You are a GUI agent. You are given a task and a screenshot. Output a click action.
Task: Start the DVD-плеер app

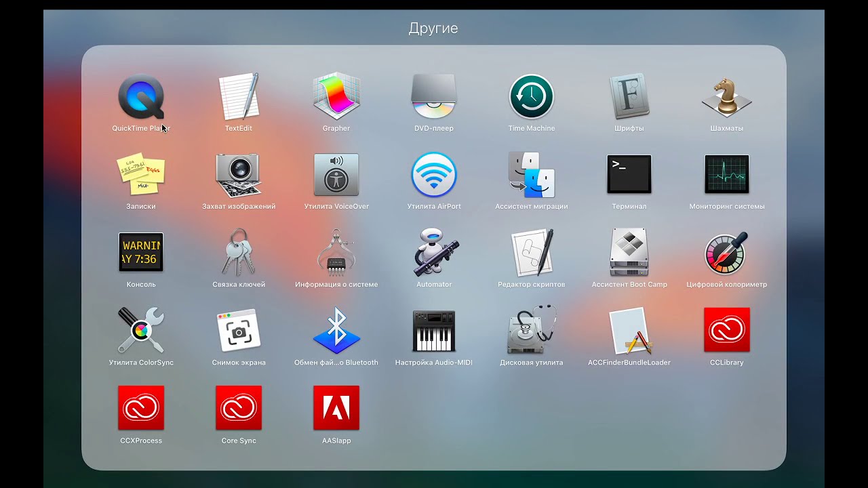[x=434, y=97]
